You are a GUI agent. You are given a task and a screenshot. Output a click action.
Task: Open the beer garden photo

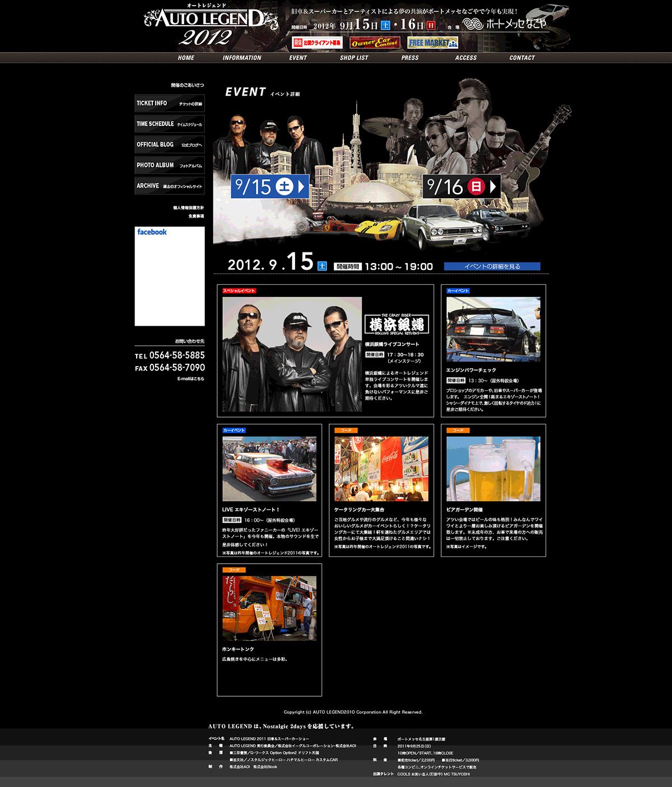(493, 469)
